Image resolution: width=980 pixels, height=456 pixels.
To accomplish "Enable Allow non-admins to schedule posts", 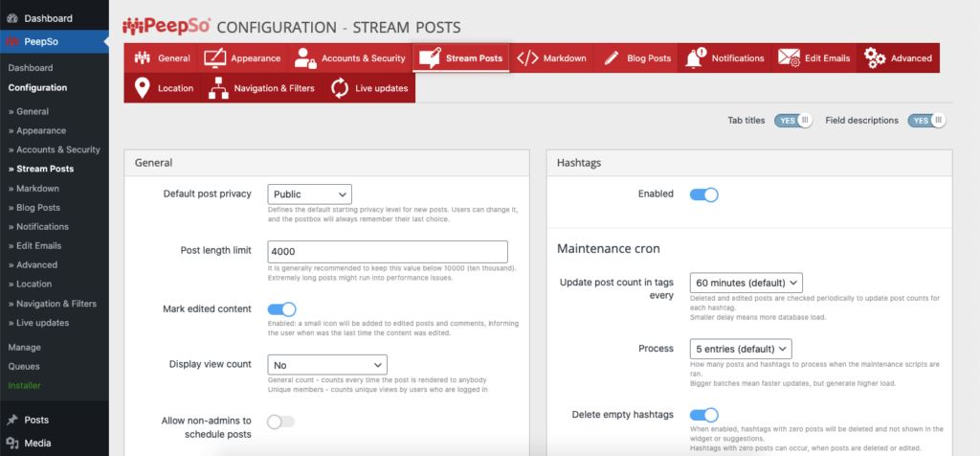I will (280, 422).
